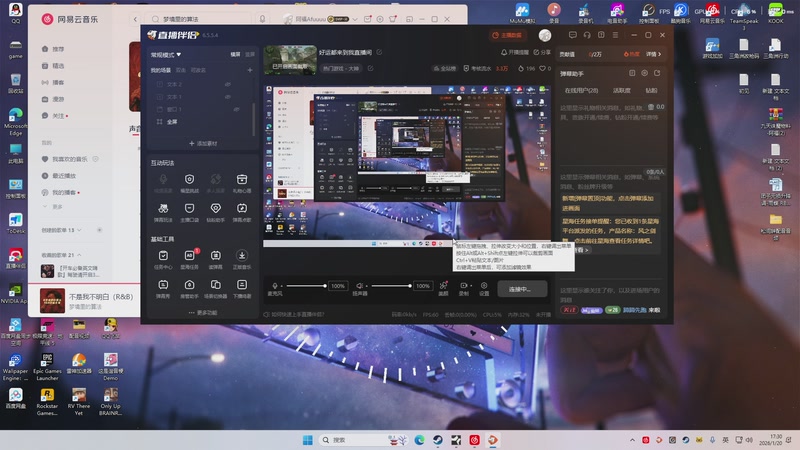The width and height of the screenshot is (800, 450).
Task: Expand 更多 in NetEase Music sidebar
Action: 54,207
